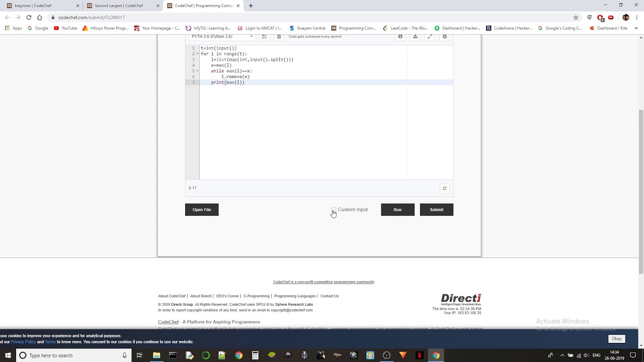Click the ENG language indicator in the tray

click(596, 355)
